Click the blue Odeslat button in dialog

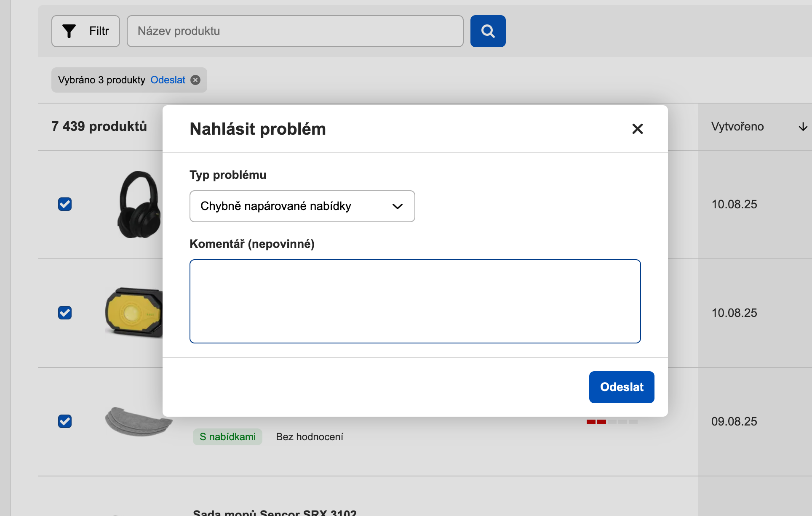pos(621,387)
